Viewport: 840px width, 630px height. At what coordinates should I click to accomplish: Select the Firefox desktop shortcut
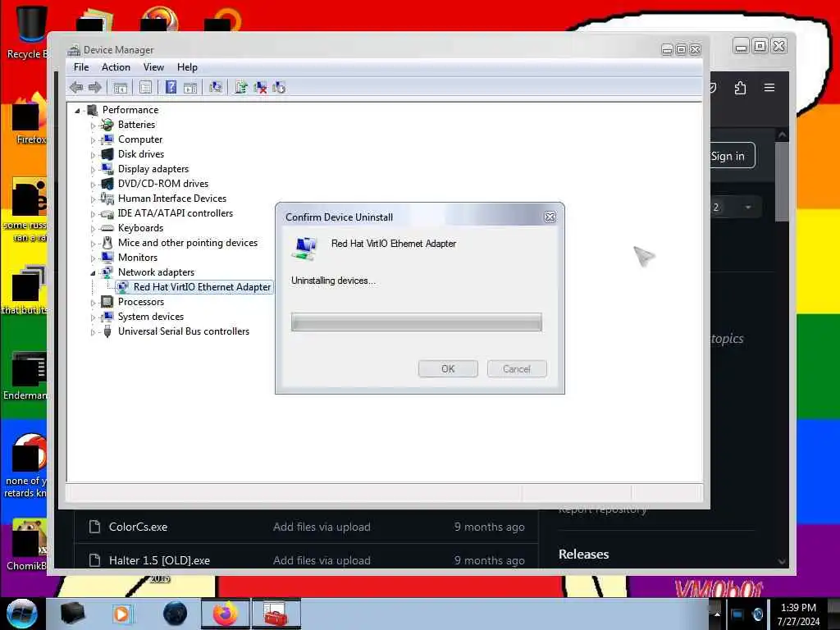(30, 119)
